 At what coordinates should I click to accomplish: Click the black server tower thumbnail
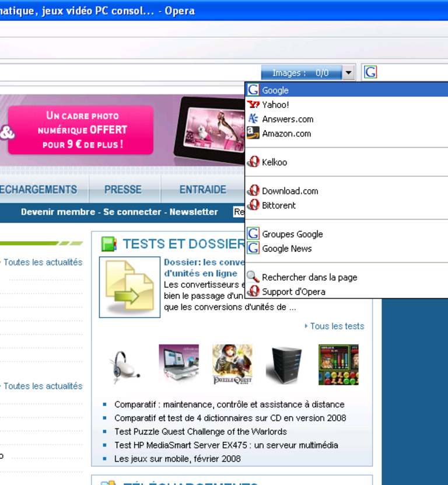tap(285, 365)
